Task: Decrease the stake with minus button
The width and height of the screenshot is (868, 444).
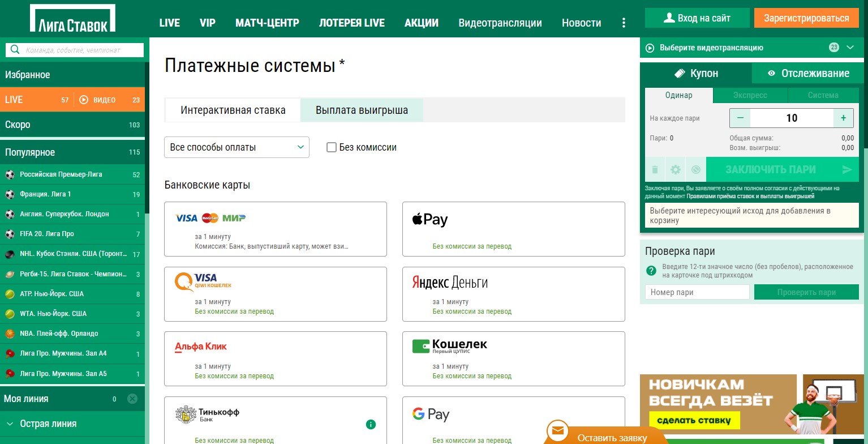Action: tap(740, 118)
